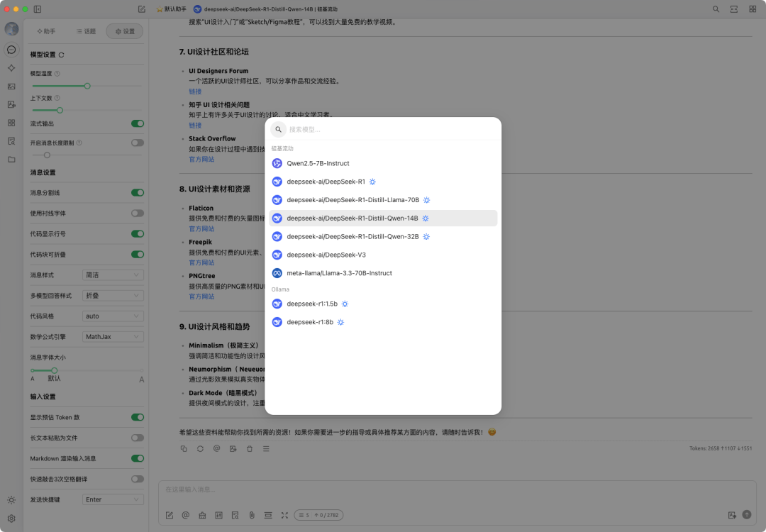Expand the 数学公式引擎 MathJax dropdown
766x532 pixels.
pos(113,337)
